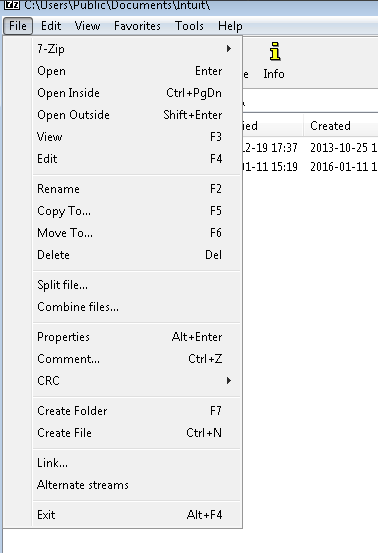This screenshot has height=553, width=378.
Task: Click the yellow Info toolbar icon
Action: tap(275, 52)
